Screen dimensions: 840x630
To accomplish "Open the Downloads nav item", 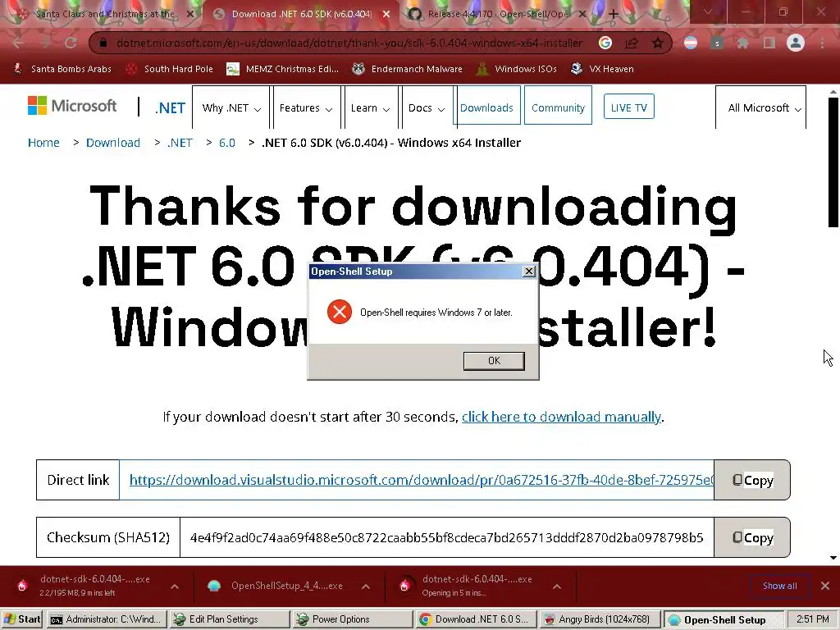I will [x=486, y=107].
